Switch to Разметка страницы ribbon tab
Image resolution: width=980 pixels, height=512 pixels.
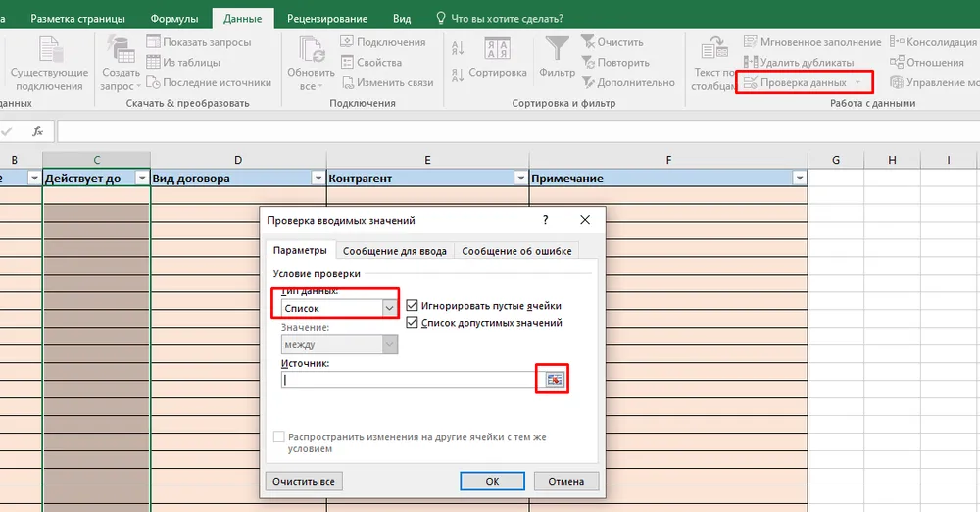click(78, 19)
